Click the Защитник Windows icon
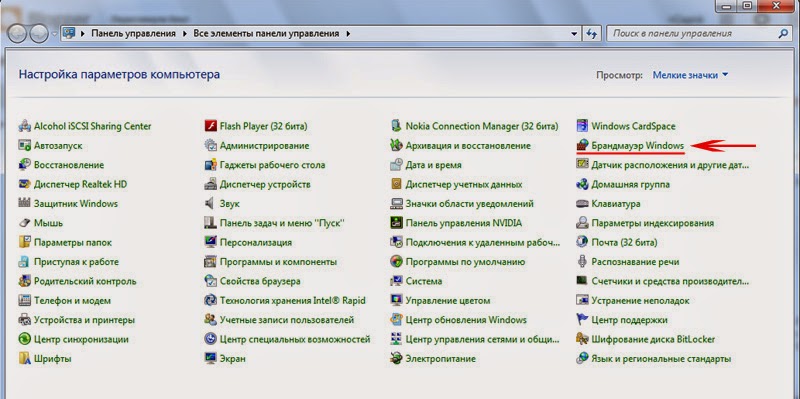The height and width of the screenshot is (399, 800). [24, 204]
